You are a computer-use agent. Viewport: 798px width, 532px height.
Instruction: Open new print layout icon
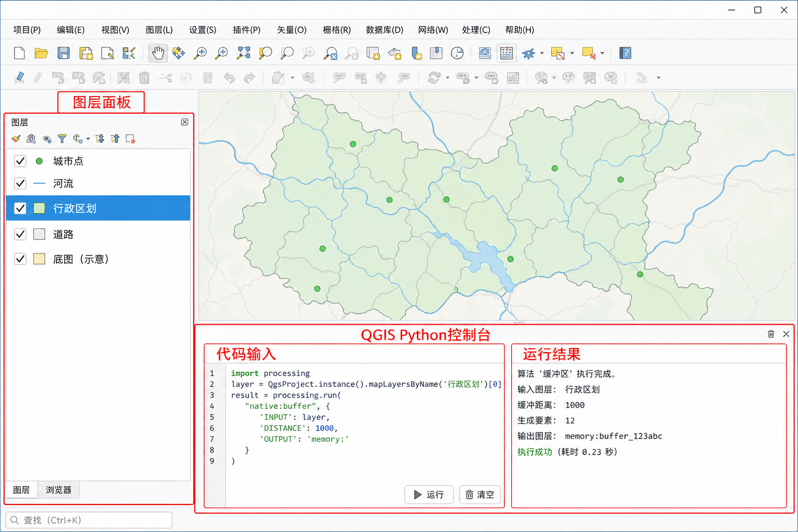[86, 52]
